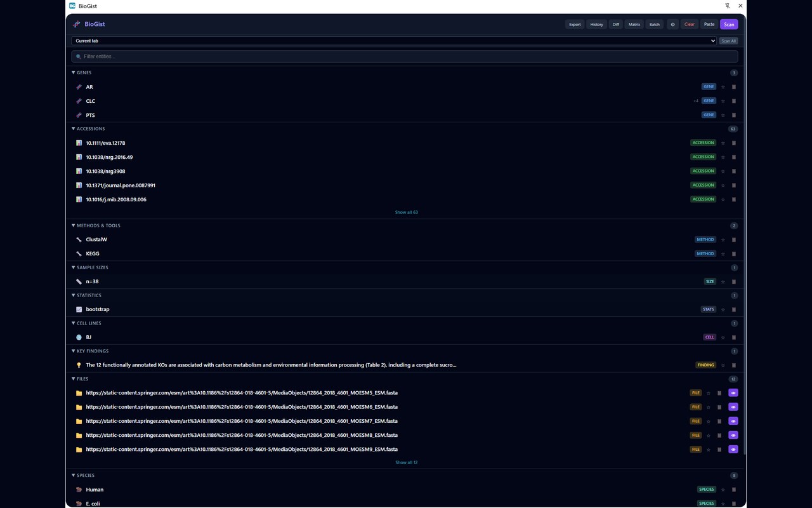Show all 63 accessions
Screen dimensions: 812x508
coord(407,212)
